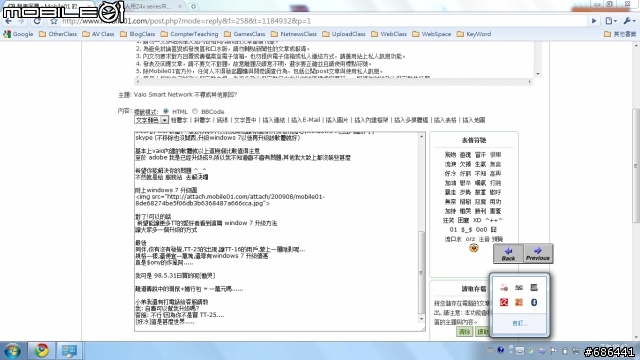Click the Bluetooth icon in tray popup
Image resolution: width=640 pixels, height=360 pixels.
tap(534, 302)
